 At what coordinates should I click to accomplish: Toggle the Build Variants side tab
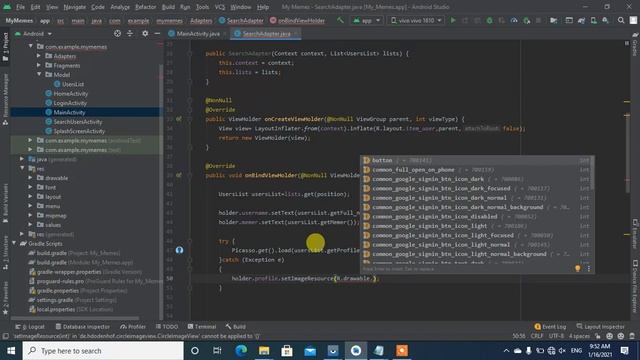(x=5, y=203)
